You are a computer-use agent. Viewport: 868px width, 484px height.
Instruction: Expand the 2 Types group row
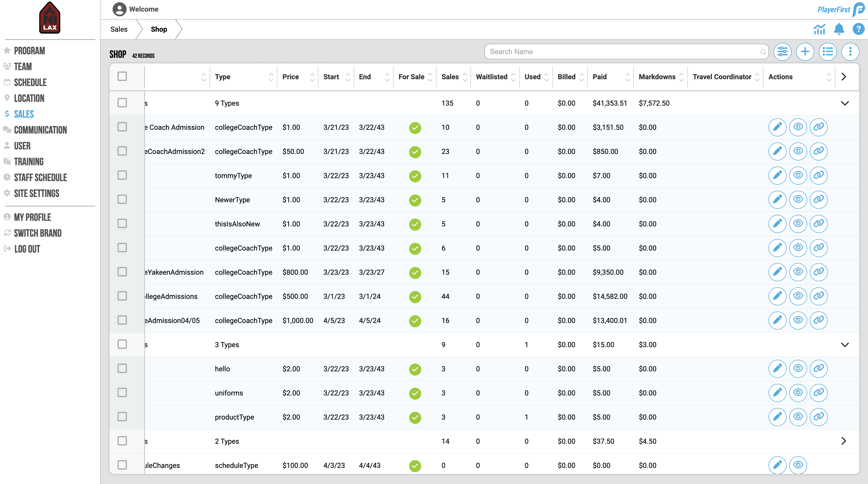(843, 441)
